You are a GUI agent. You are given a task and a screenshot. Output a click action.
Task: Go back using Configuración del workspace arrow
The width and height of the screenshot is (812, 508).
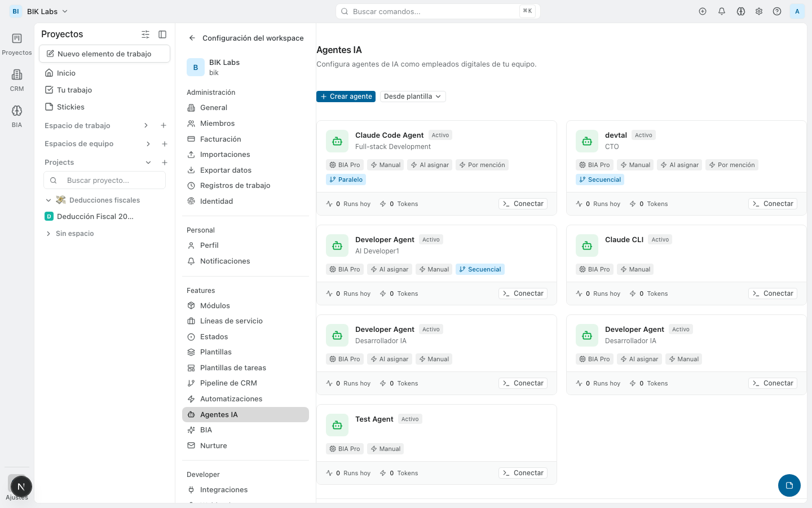tap(192, 38)
